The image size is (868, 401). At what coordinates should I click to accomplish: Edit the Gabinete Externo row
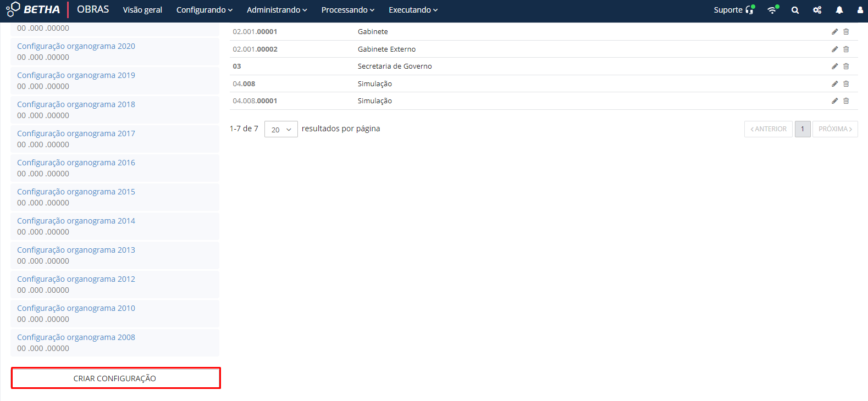(x=834, y=49)
